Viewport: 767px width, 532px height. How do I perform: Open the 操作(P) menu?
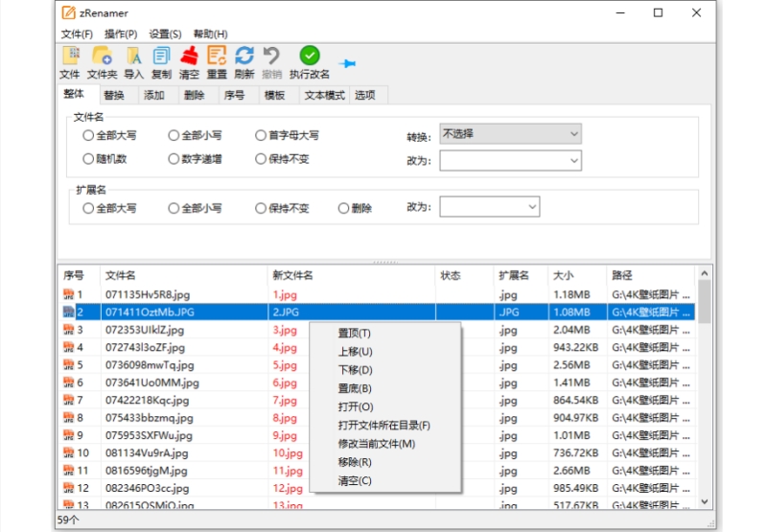pyautogui.click(x=121, y=35)
